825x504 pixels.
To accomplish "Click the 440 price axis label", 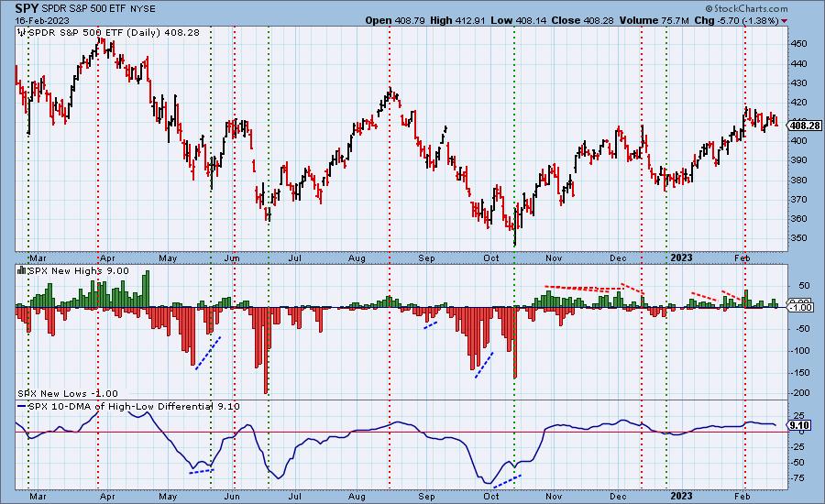I will (798, 63).
